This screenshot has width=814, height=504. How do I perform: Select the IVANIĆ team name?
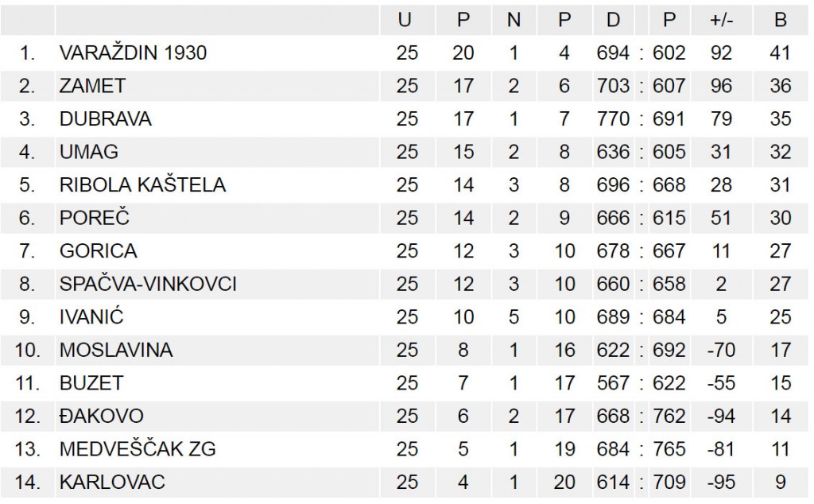tap(91, 317)
